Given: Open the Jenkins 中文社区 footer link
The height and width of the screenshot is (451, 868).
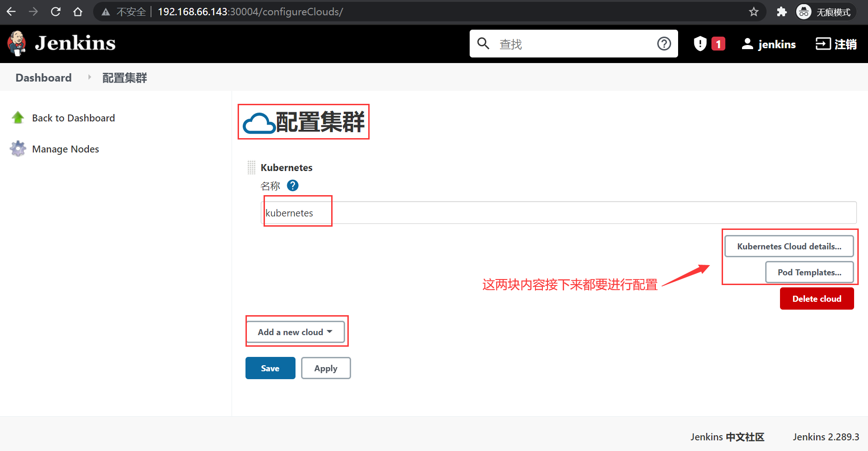Looking at the screenshot, I should 727,437.
